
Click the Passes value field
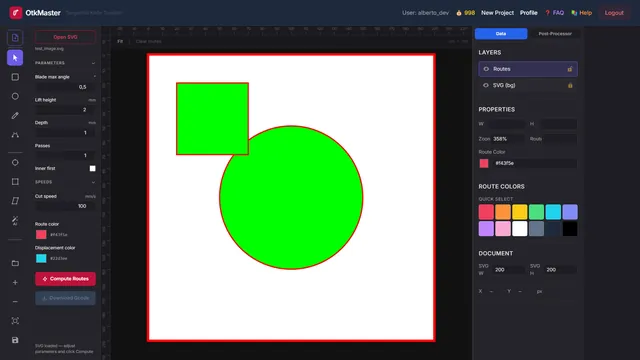click(x=65, y=156)
